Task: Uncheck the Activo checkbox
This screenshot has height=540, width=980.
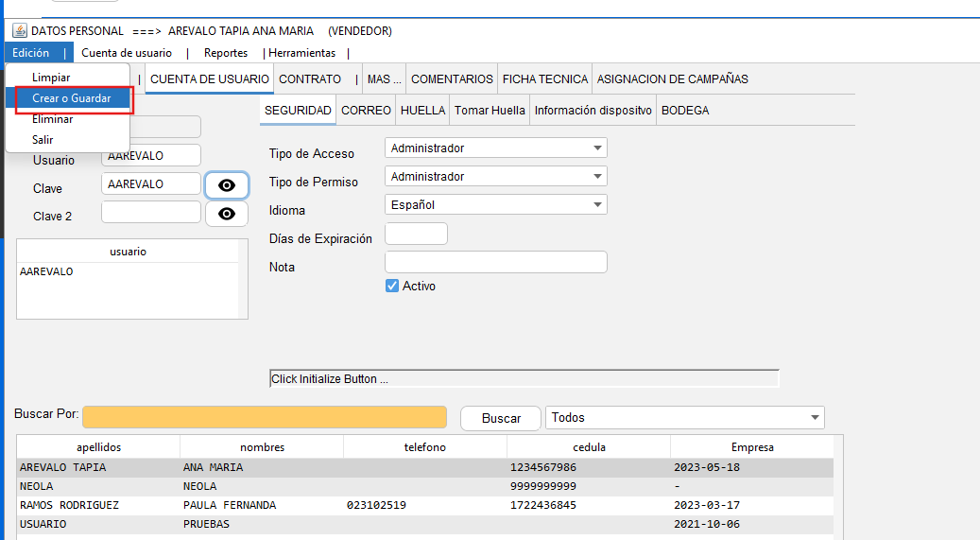Action: tap(392, 286)
